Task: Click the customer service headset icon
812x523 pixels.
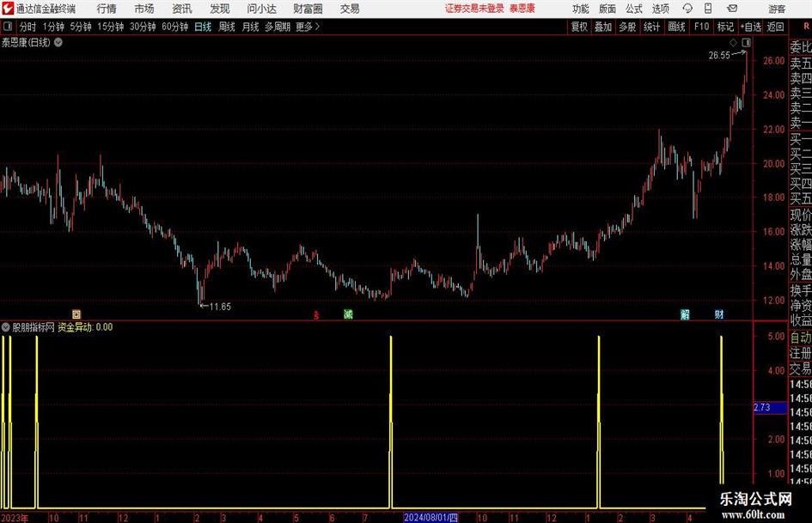Action: [x=687, y=9]
